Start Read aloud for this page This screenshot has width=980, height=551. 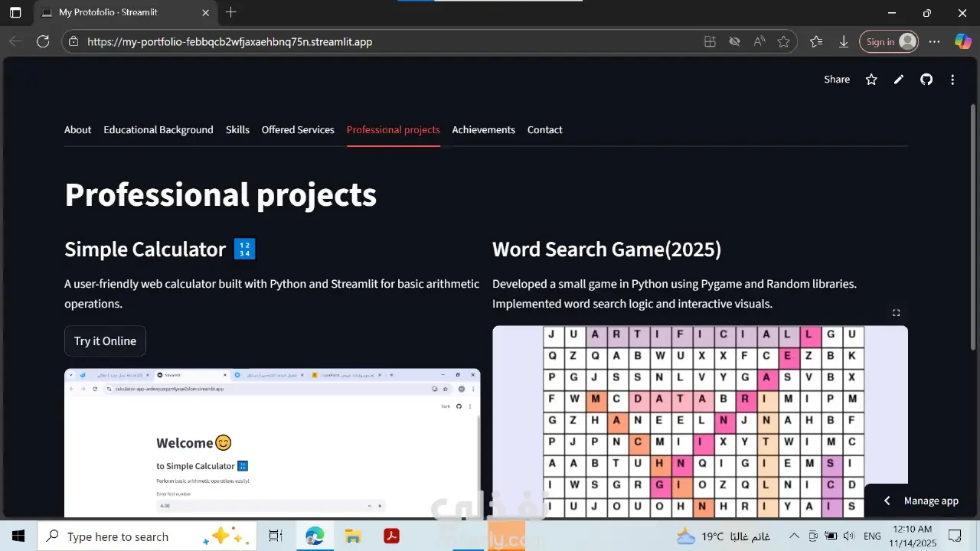(759, 42)
